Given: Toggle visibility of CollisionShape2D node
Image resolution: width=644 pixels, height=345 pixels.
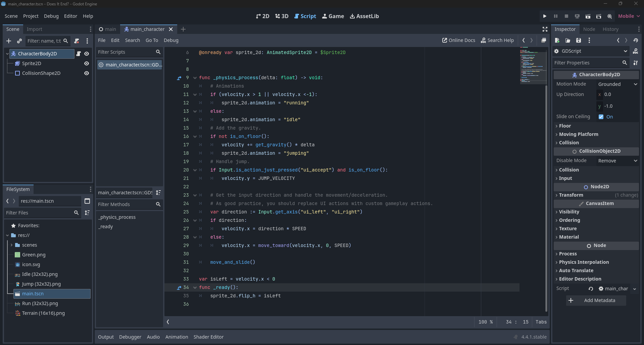Looking at the screenshot, I should [87, 73].
